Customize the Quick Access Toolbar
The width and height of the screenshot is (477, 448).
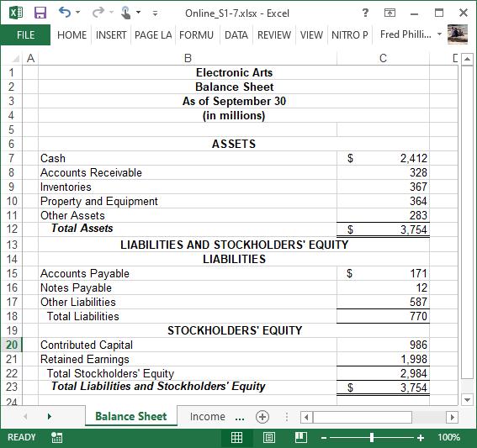pos(155,13)
